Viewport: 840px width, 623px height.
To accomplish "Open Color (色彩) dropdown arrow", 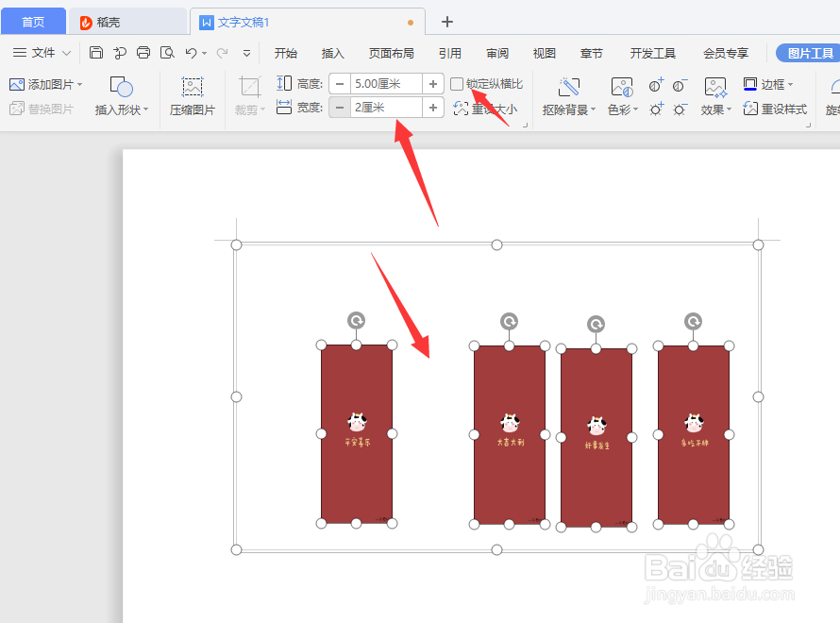I will 636,109.
